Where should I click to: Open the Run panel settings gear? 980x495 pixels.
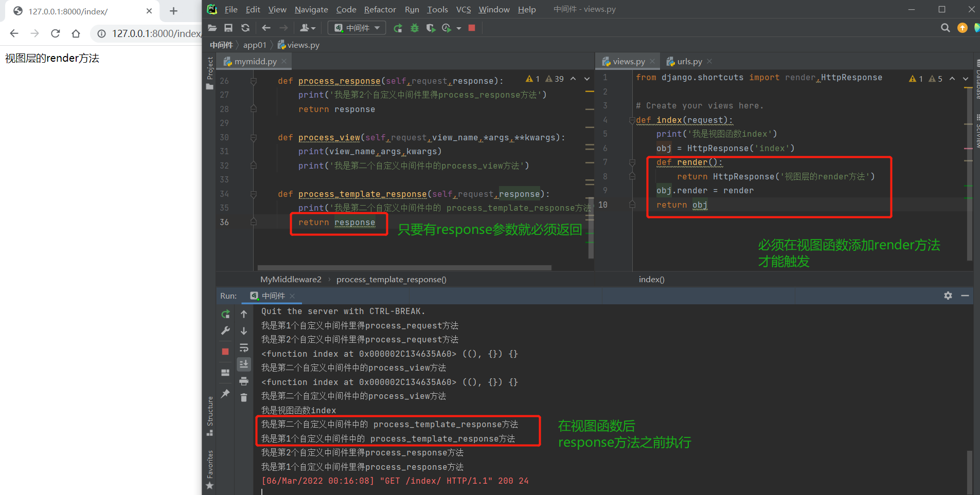pyautogui.click(x=948, y=296)
